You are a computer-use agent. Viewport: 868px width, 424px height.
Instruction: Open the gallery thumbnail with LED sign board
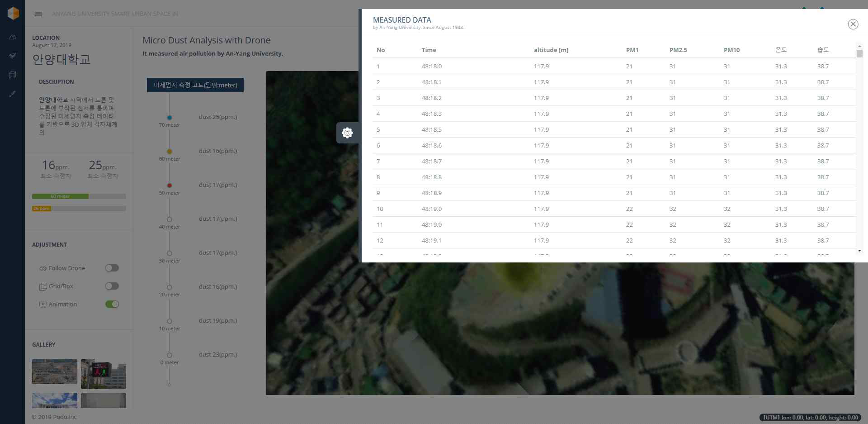(104, 374)
